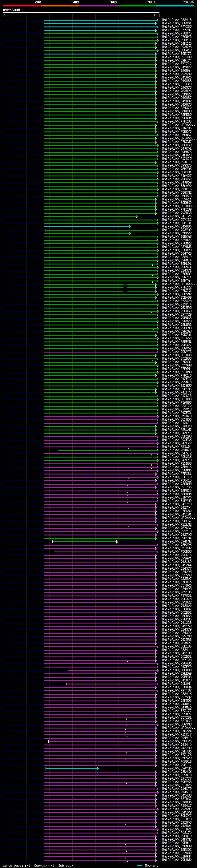
Task: Select the UniRef100_Q7XV13 label
Action: click(x=176, y=410)
